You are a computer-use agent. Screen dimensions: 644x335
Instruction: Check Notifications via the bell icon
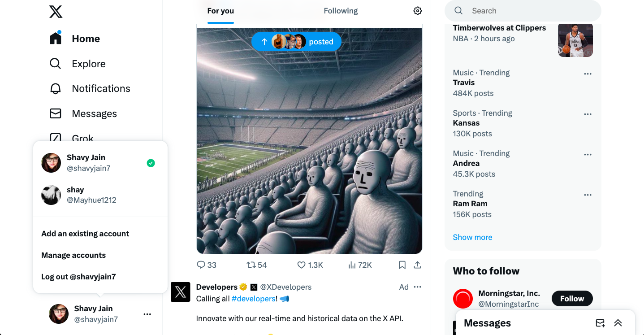100,88
